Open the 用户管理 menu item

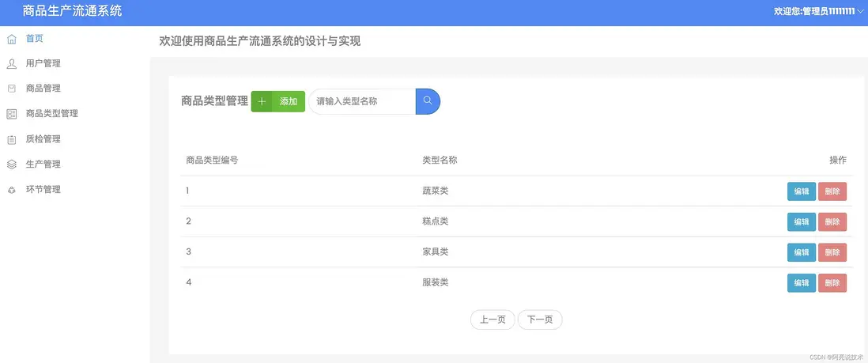click(43, 63)
